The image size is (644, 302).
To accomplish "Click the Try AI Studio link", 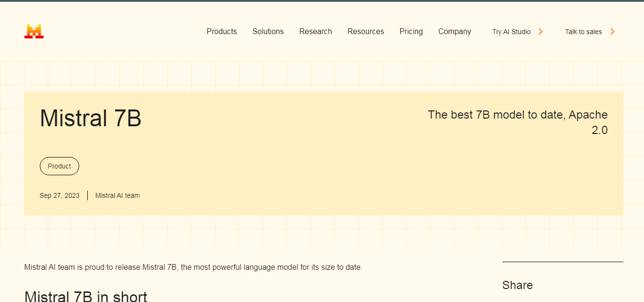I will (511, 32).
